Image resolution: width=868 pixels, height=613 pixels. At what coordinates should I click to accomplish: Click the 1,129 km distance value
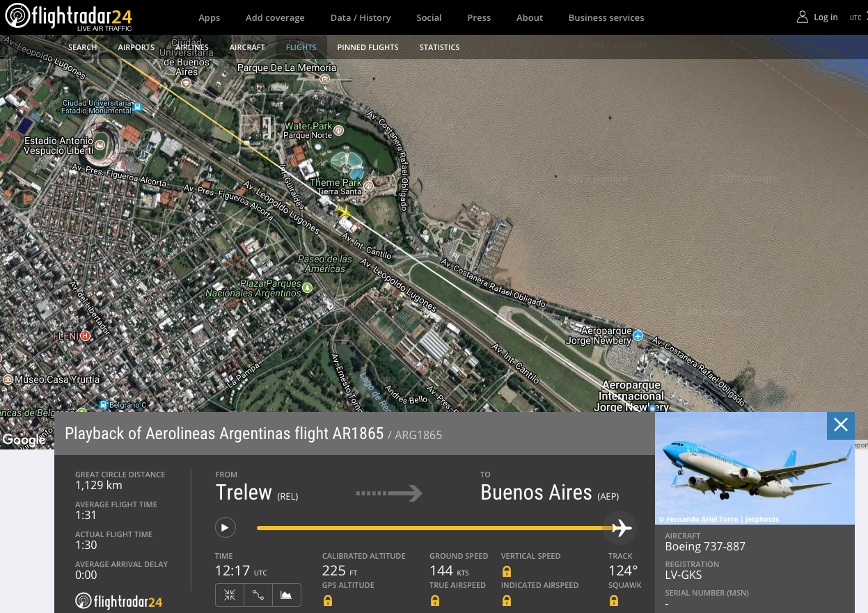coord(99,485)
